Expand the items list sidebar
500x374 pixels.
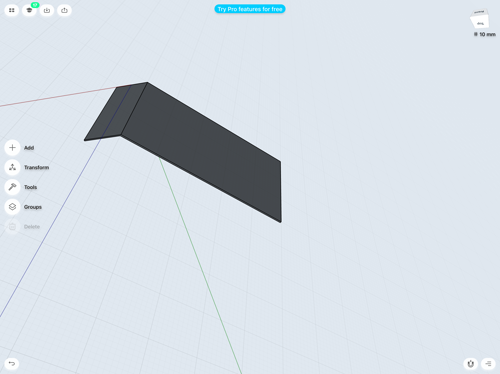[x=488, y=363]
